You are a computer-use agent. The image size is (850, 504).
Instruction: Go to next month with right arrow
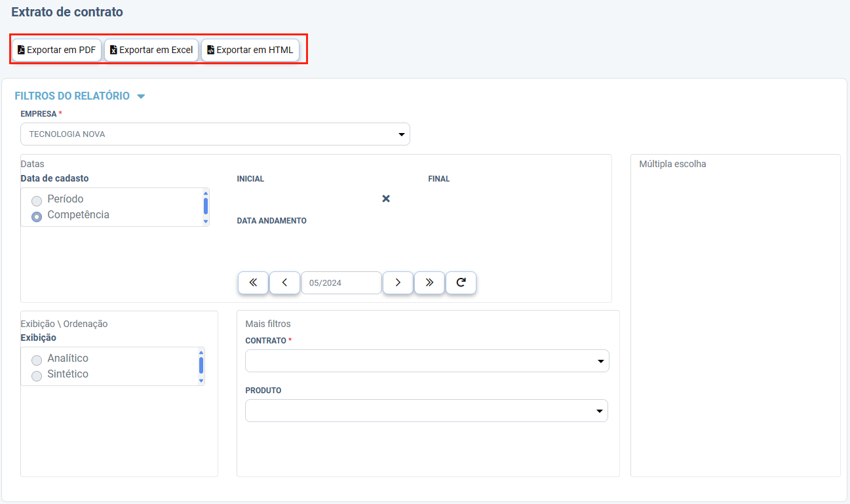click(398, 282)
